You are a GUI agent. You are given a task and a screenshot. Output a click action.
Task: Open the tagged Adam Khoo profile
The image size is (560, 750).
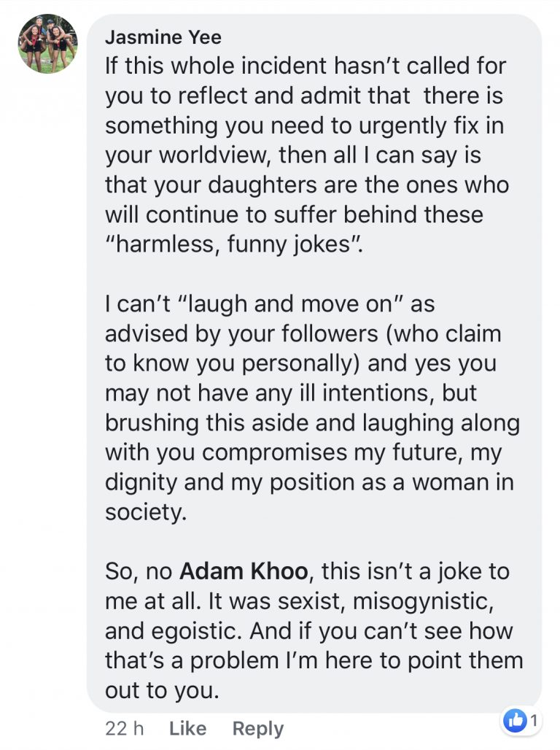(x=244, y=571)
